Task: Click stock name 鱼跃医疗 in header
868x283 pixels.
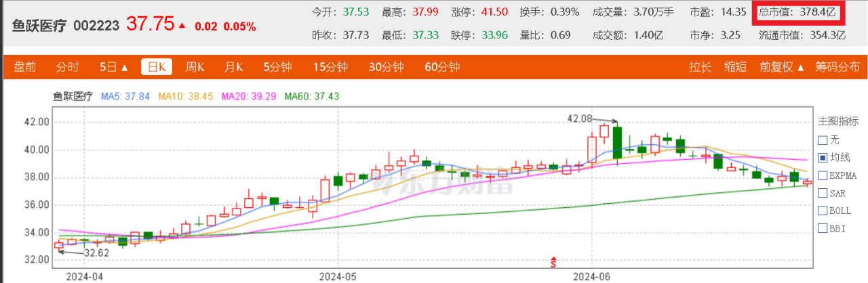Action: click(39, 26)
